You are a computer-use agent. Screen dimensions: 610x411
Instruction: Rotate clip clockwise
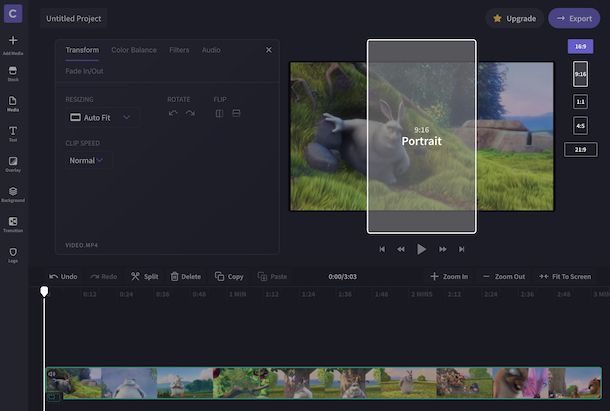click(190, 113)
